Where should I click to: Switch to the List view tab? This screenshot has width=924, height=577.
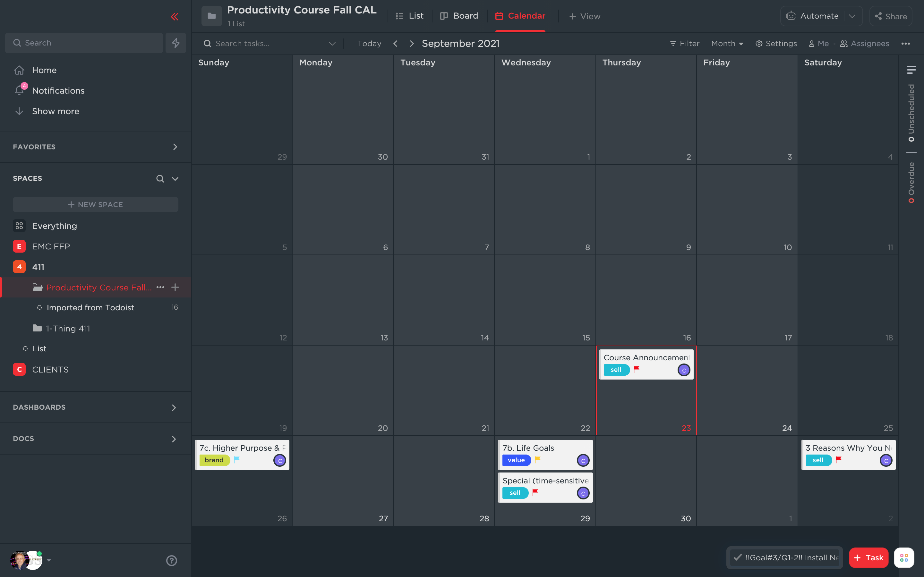point(410,16)
